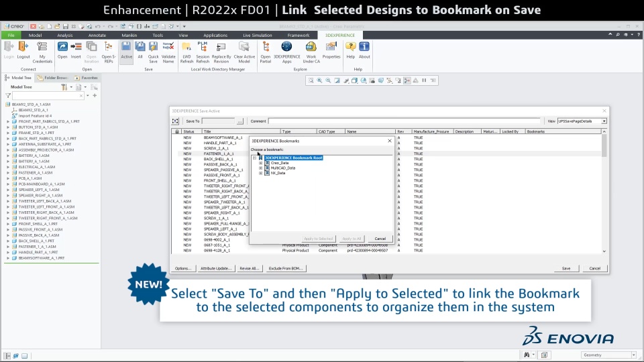Click Validate Name icon
Screen dimensions: 644x362
point(168,52)
